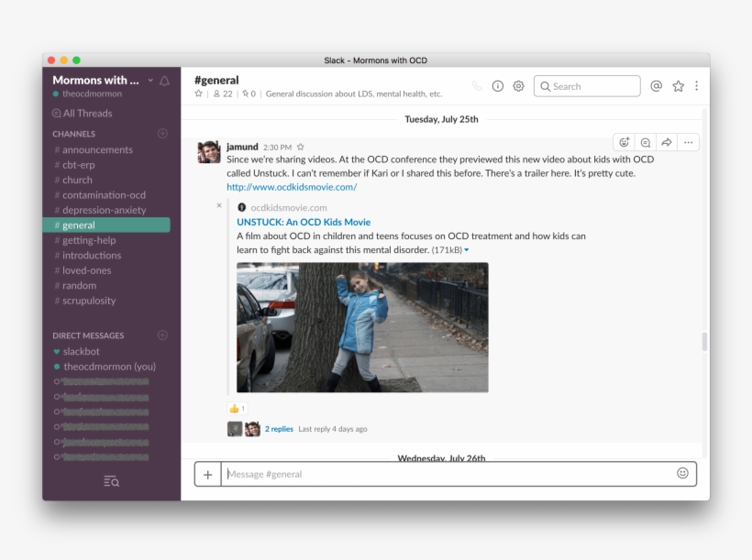The image size is (752, 560).
Task: Show mentions and reactions (@ icon)
Action: tap(656, 86)
